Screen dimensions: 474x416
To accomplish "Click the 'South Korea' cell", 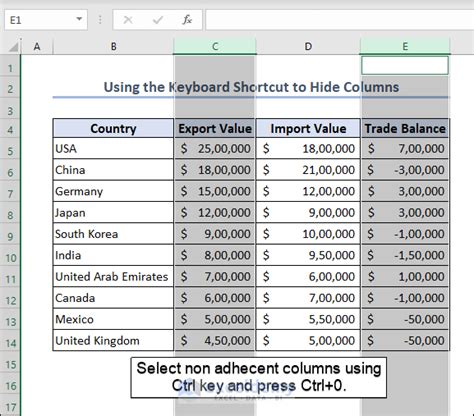I will (113, 234).
